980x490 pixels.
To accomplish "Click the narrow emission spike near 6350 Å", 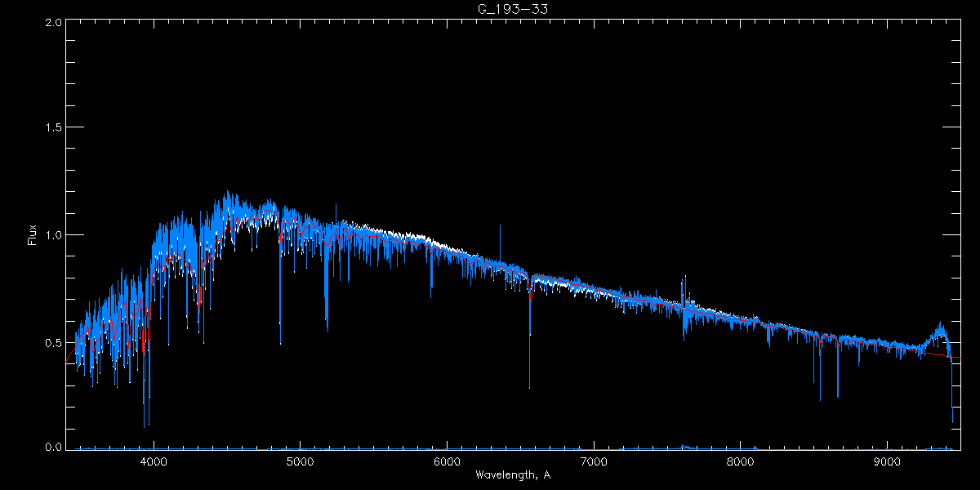I will click(500, 226).
